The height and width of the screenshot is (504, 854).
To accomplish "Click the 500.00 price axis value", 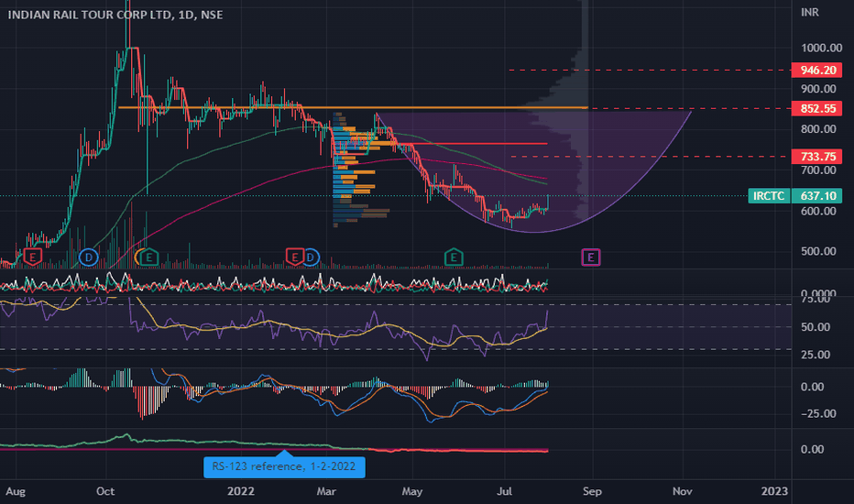I will [x=818, y=251].
